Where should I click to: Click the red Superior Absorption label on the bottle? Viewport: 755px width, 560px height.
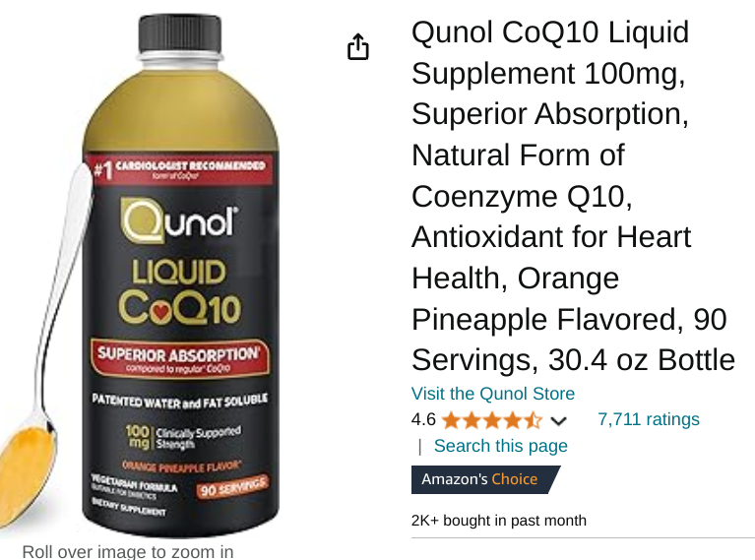179,358
